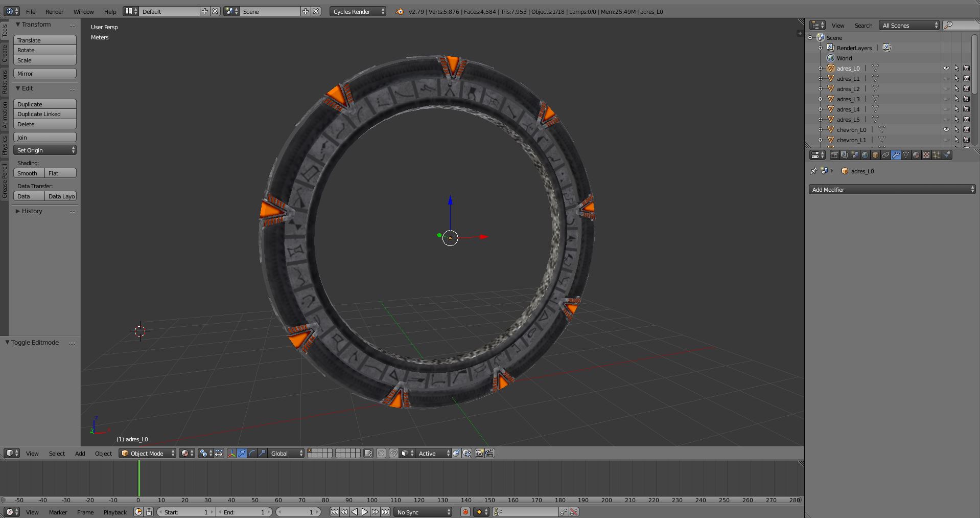This screenshot has width=980, height=518.
Task: Click the outliner search magnifier field
Action: click(x=961, y=25)
